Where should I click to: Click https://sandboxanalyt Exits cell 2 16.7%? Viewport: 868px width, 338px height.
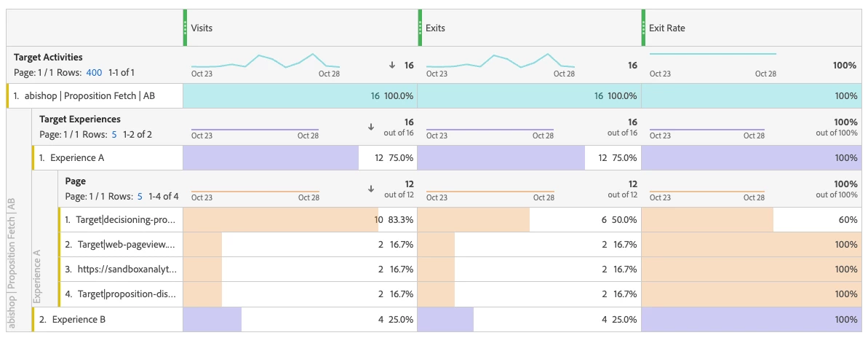[529, 270]
